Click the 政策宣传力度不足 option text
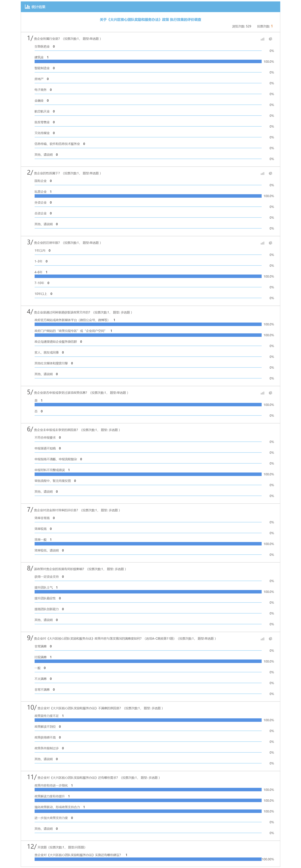Viewport: 301px width, 868px height. pyautogui.click(x=47, y=716)
